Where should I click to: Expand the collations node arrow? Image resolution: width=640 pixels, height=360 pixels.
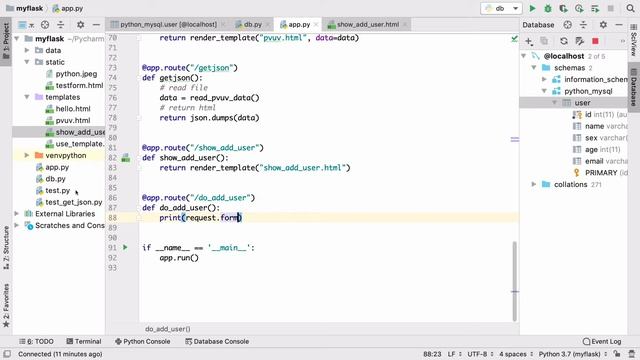[x=534, y=184]
